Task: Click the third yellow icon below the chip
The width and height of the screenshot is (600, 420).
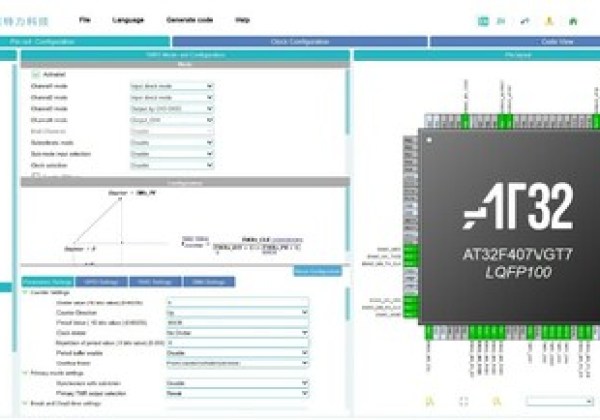Action: pyautogui.click(x=498, y=401)
